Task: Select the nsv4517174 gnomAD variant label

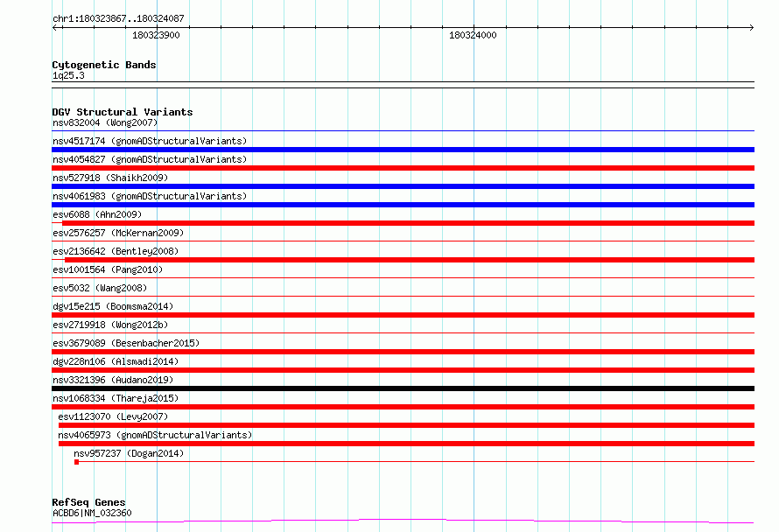Action: (x=150, y=141)
